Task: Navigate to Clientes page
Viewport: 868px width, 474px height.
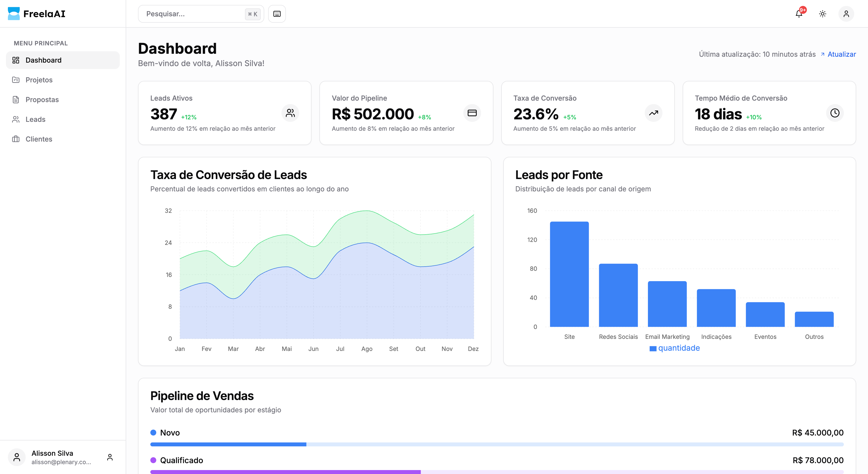Action: click(39, 139)
